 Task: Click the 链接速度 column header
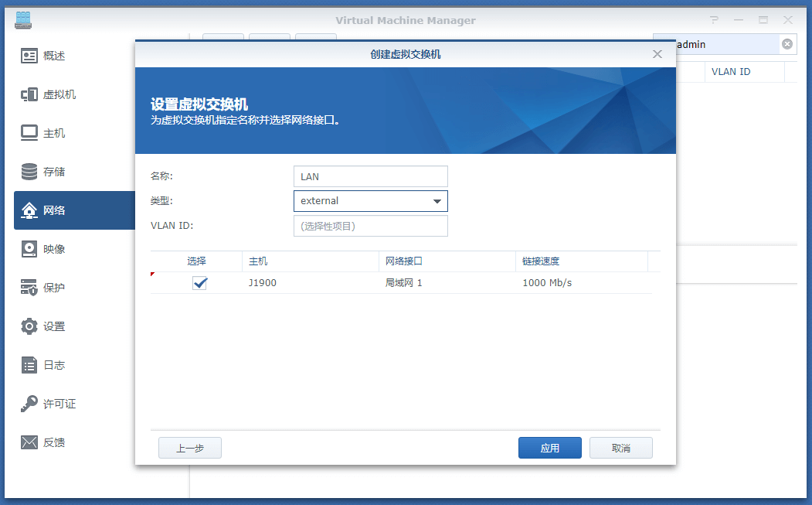click(x=582, y=261)
